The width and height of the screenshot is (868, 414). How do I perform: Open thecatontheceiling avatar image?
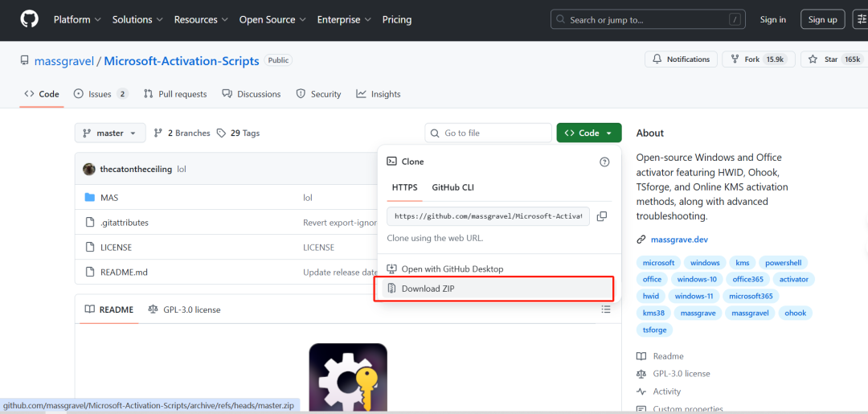pos(89,169)
